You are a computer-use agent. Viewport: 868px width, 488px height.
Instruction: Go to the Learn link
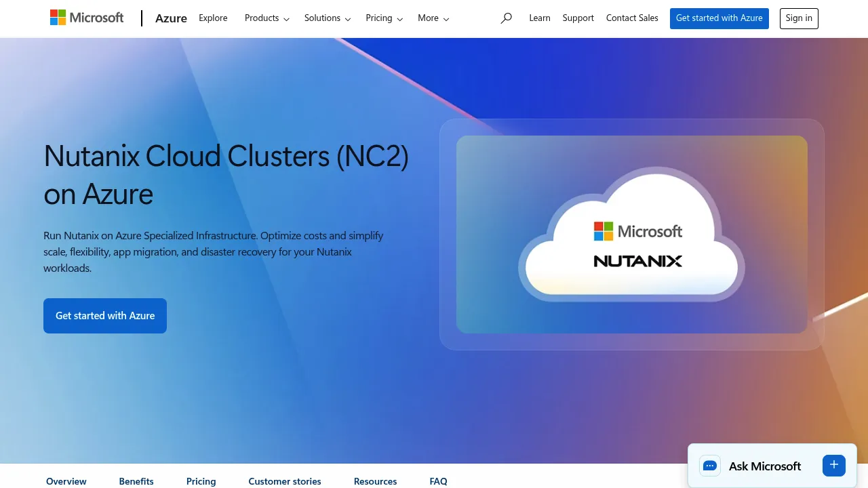click(x=540, y=18)
